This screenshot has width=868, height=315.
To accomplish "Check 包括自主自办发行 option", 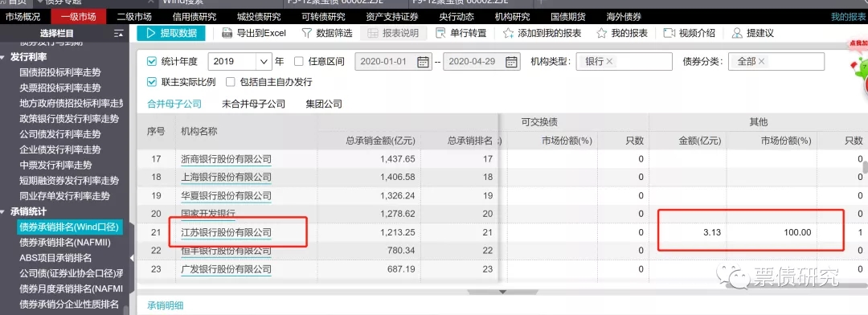I will click(231, 82).
